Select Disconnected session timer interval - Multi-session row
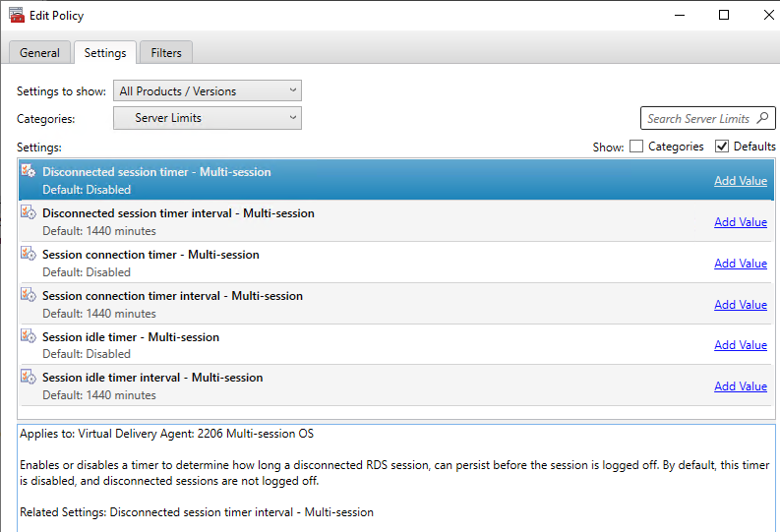This screenshot has width=780, height=532. (x=396, y=221)
